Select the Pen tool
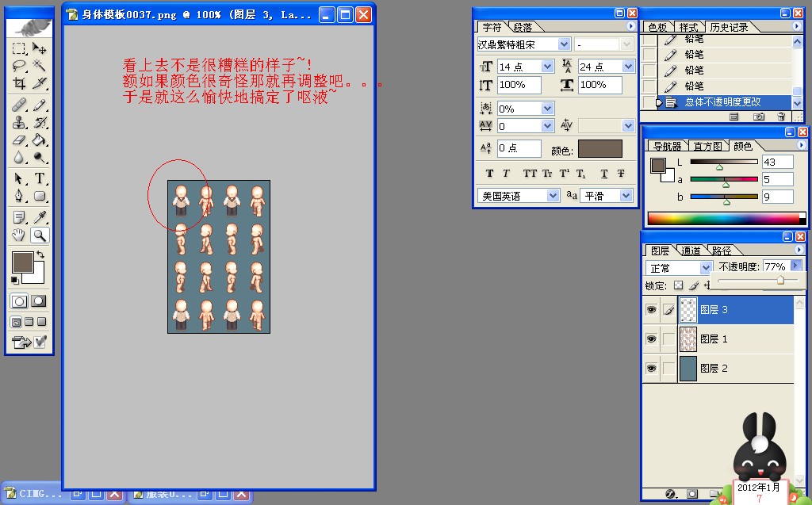The width and height of the screenshot is (812, 505). tap(19, 196)
